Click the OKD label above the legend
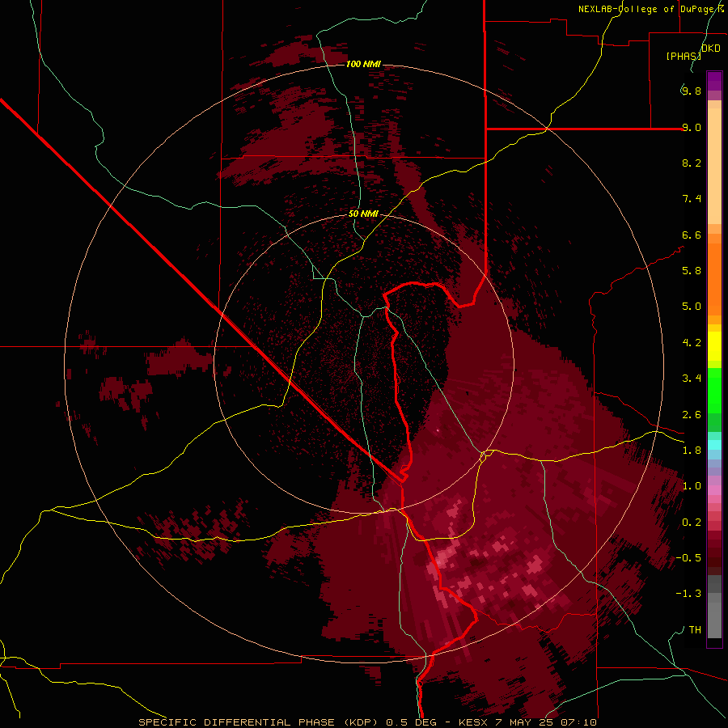This screenshot has height=728, width=728. (x=711, y=49)
